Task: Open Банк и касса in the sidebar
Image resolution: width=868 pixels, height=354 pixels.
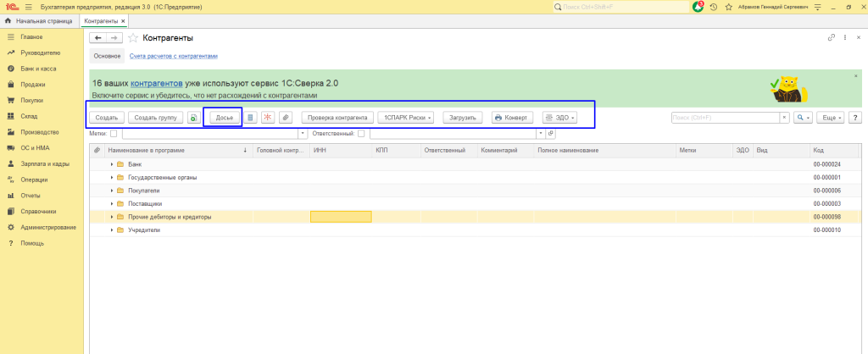Action: (37, 69)
